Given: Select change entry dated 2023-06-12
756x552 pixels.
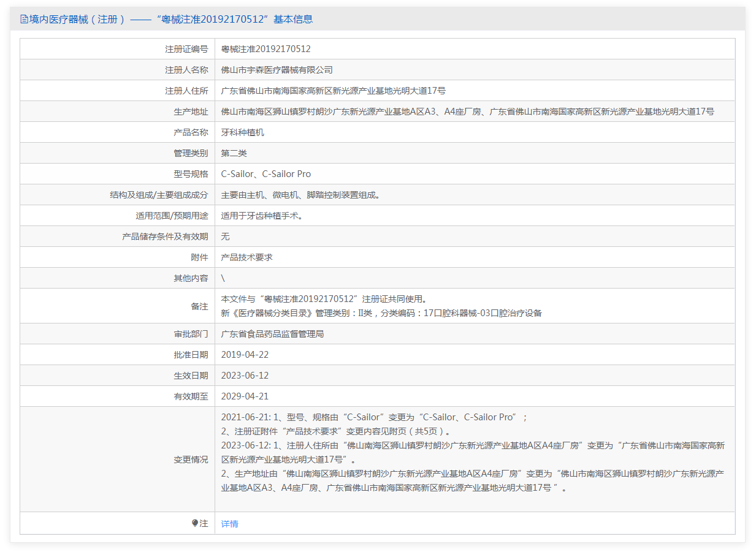Looking at the screenshot, I should 473,452.
